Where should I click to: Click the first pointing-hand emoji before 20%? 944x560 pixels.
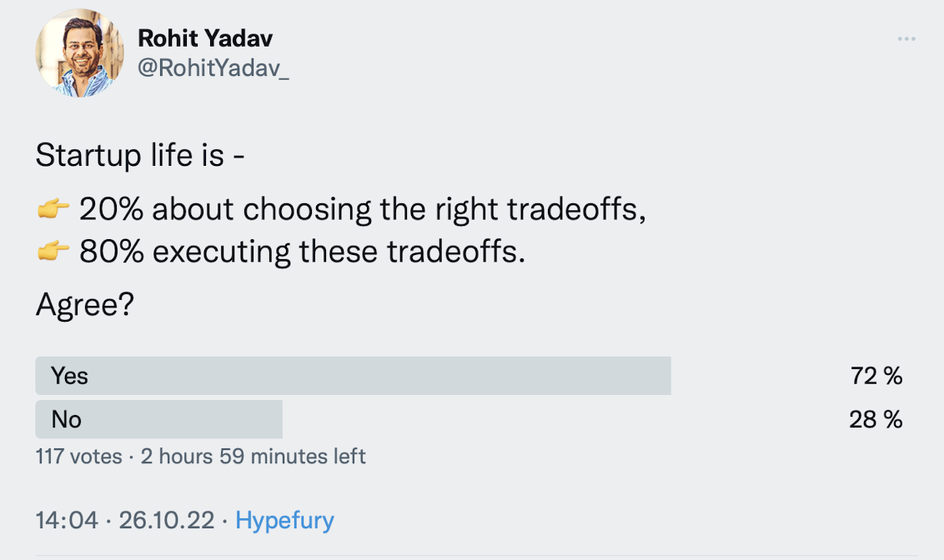pos(53,211)
